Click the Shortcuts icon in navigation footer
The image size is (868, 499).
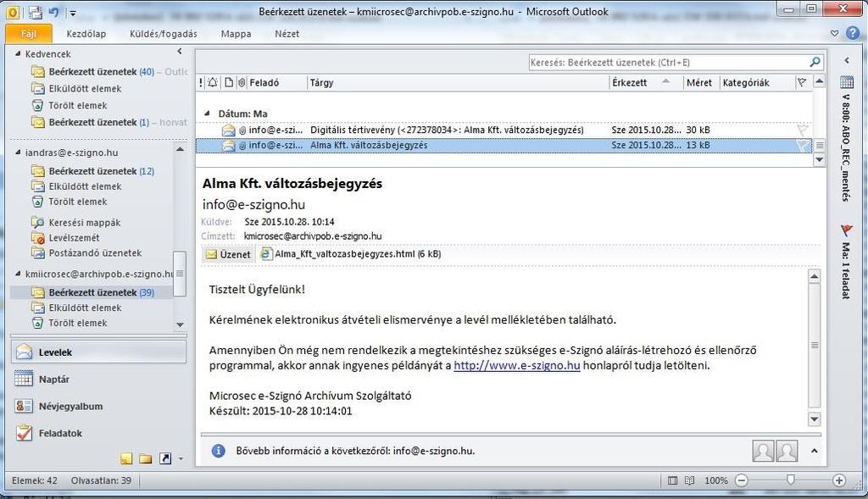coord(165,458)
